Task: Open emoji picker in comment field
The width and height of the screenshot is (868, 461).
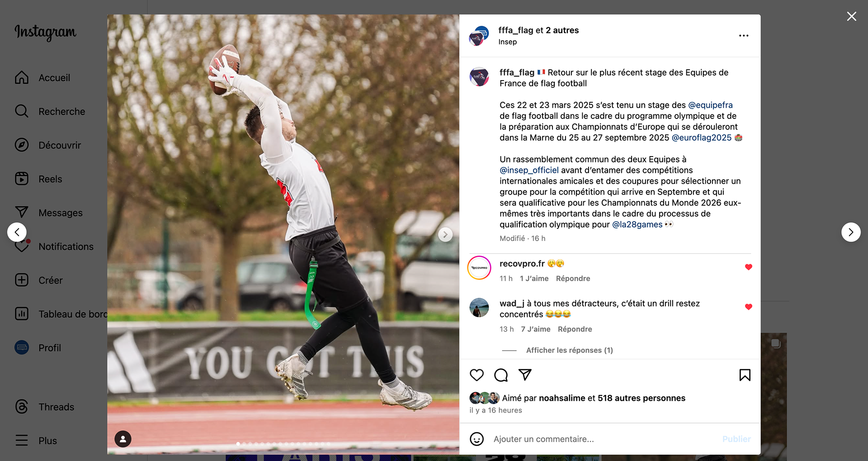Action: click(476, 439)
